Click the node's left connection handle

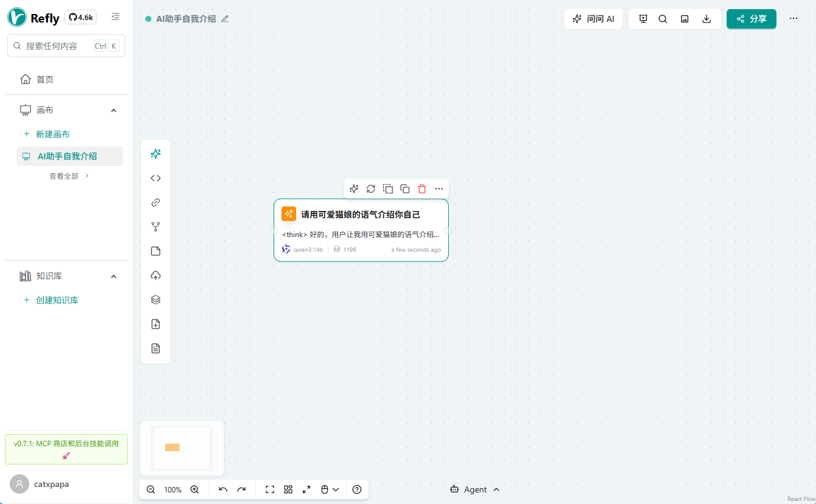coord(274,230)
